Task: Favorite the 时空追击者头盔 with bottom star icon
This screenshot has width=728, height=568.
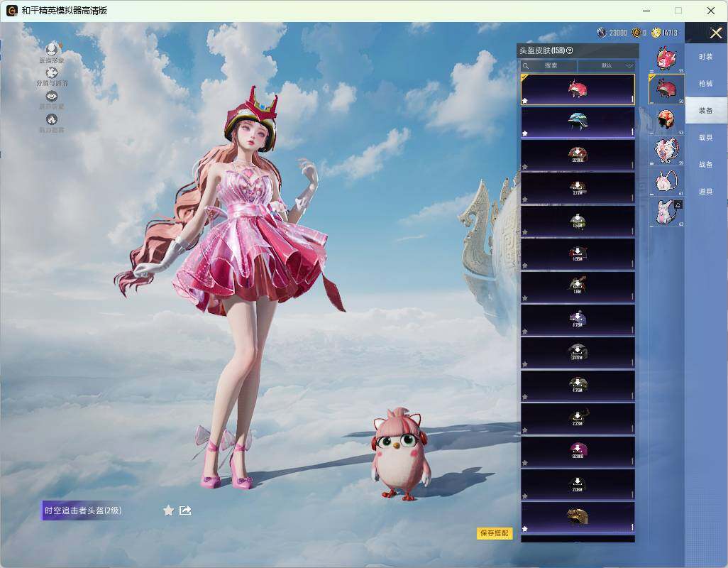Action: 168,510
